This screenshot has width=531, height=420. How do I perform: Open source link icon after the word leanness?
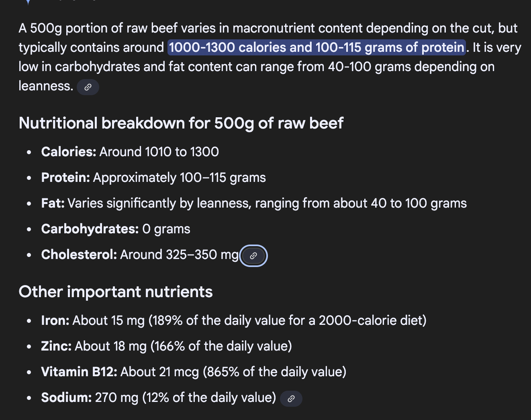[88, 87]
